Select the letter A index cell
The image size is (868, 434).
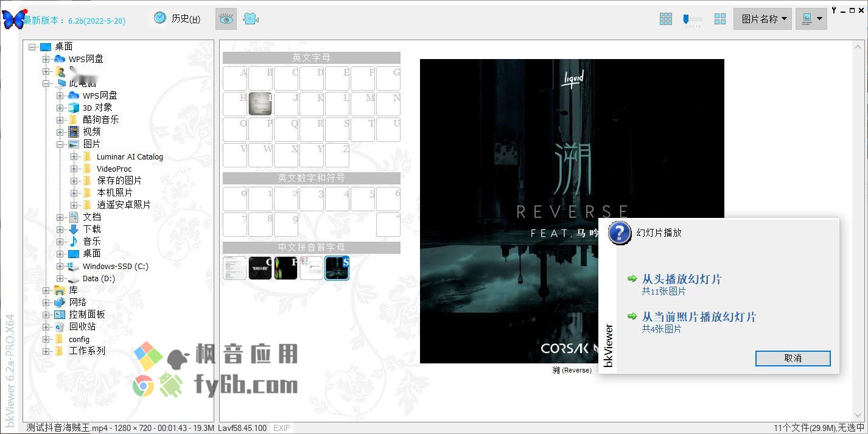pyautogui.click(x=235, y=79)
